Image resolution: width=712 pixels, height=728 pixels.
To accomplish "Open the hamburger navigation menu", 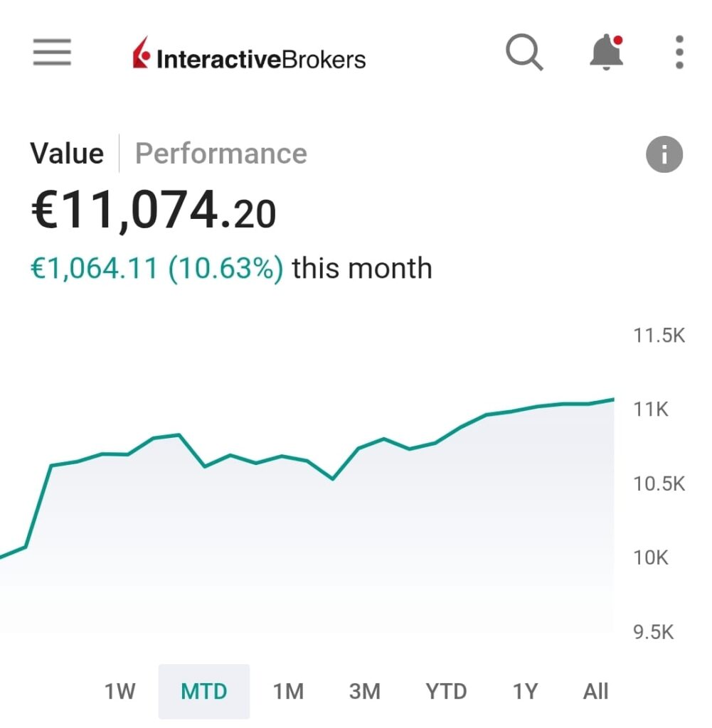I will tap(52, 53).
